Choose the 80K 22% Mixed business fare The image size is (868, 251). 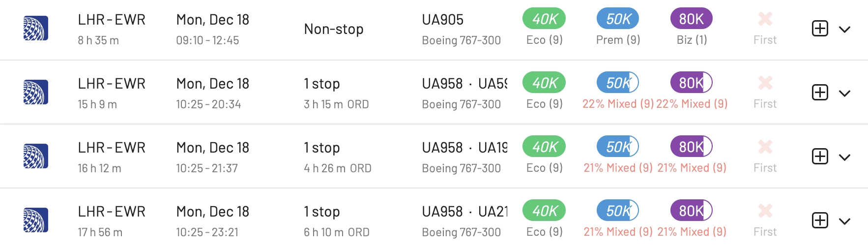(692, 83)
